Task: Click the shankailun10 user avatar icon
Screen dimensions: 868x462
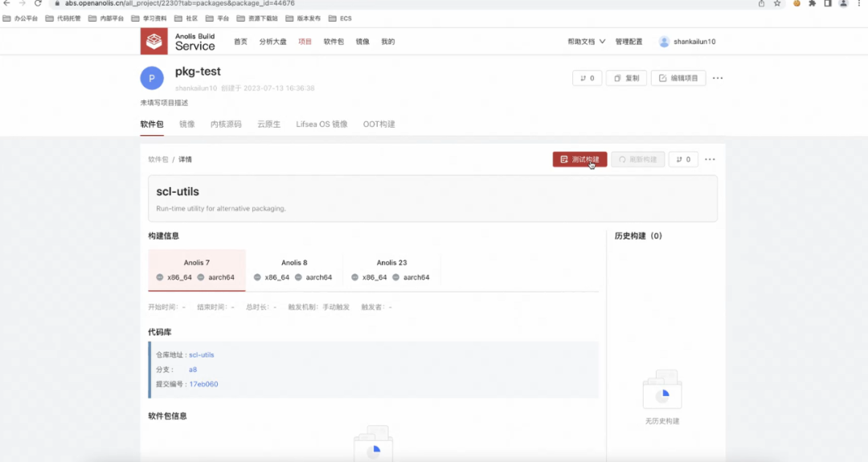Action: coord(664,42)
